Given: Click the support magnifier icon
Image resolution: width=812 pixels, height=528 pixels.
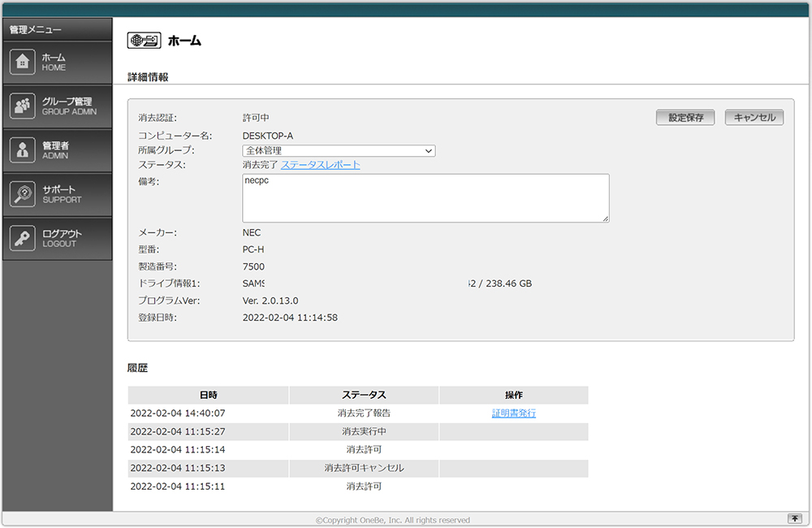Looking at the screenshot, I should 22,194.
